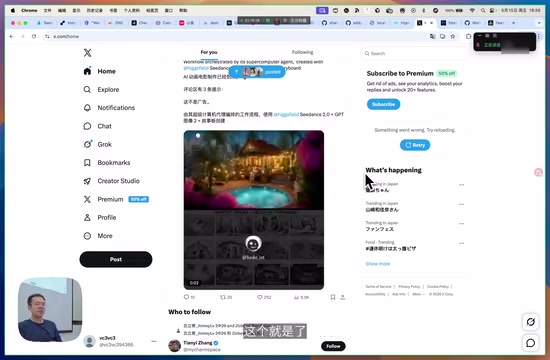The image size is (550, 360).
Task: Click the black Post button
Action: point(116,259)
